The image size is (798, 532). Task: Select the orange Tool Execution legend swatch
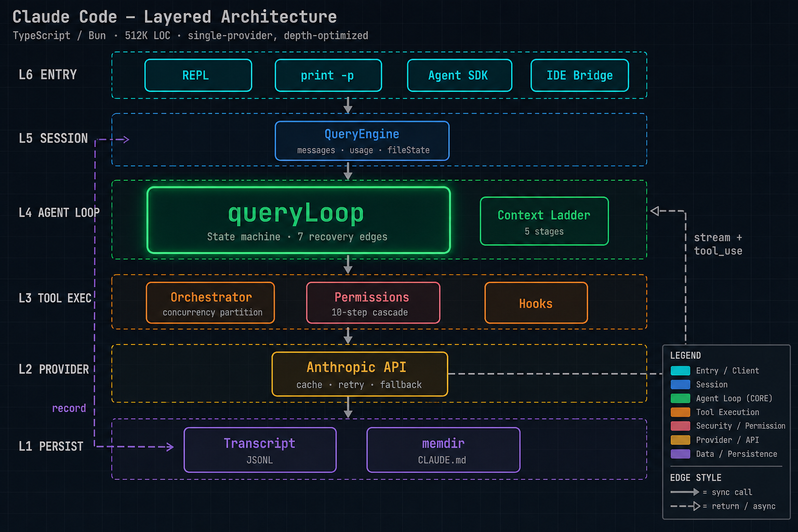(x=681, y=412)
